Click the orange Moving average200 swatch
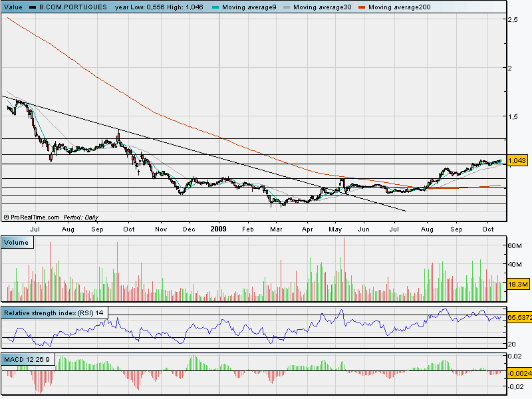The width and height of the screenshot is (532, 399). [362, 7]
